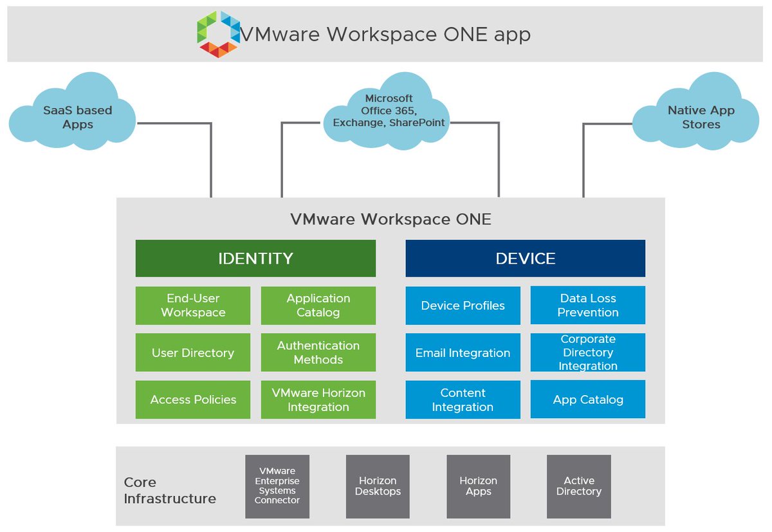Viewport: 772px width, 532px height.
Task: Select the VMware Horizon Integration box
Action: tap(318, 399)
